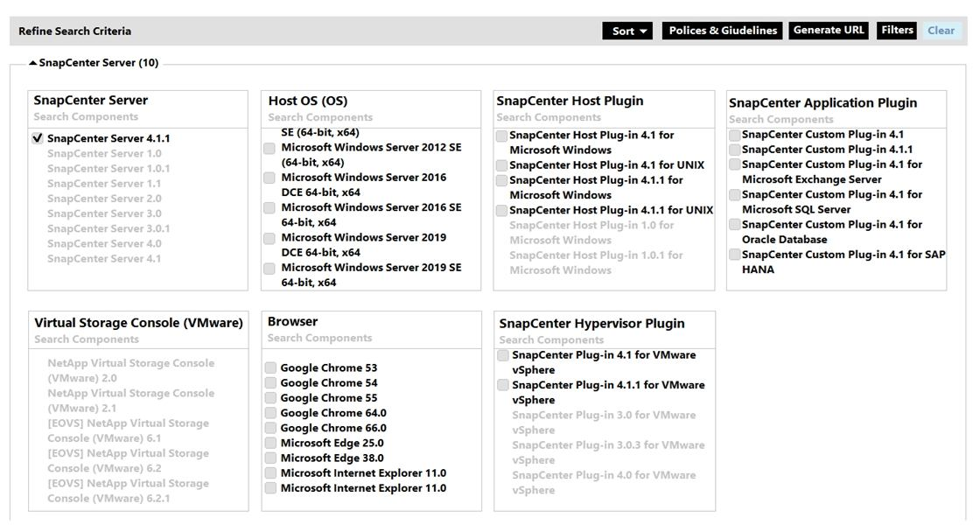
Task: Clear the search criteria
Action: (x=941, y=31)
